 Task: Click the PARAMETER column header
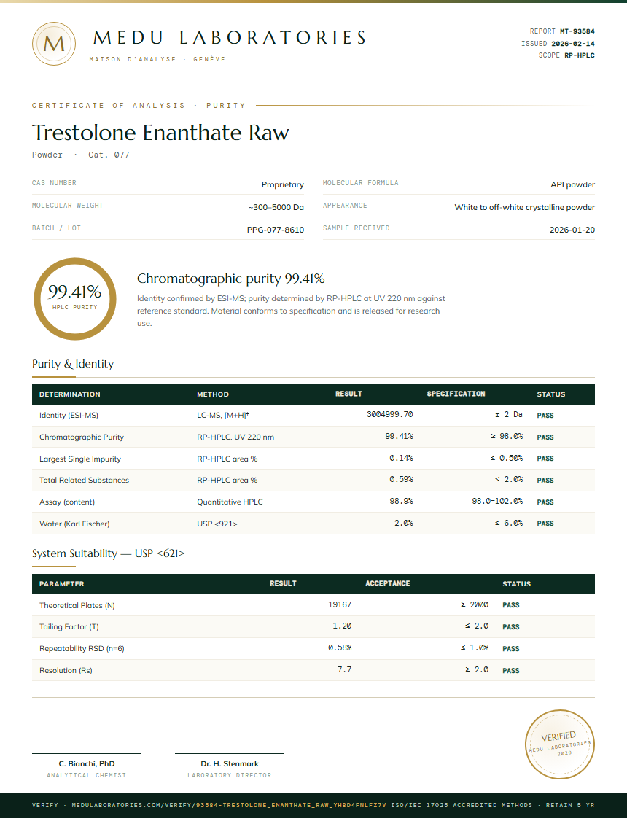(61, 584)
